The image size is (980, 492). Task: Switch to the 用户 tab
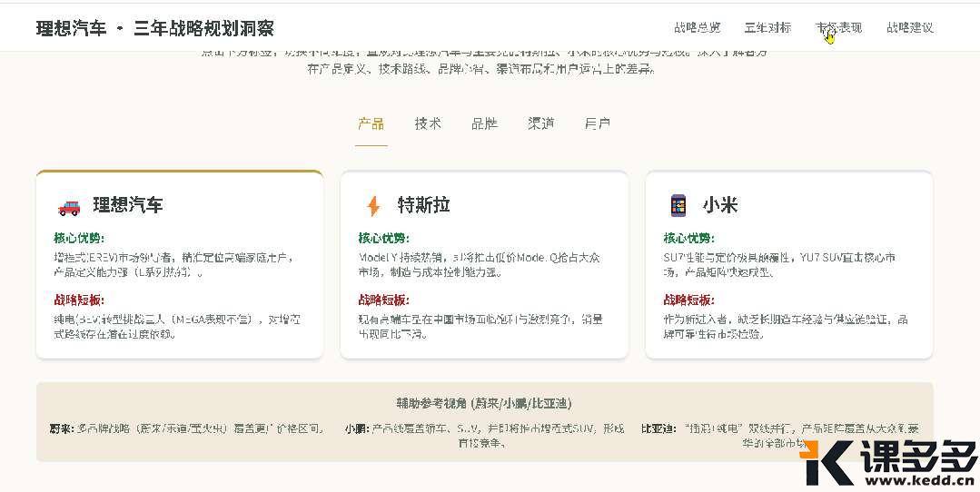598,123
